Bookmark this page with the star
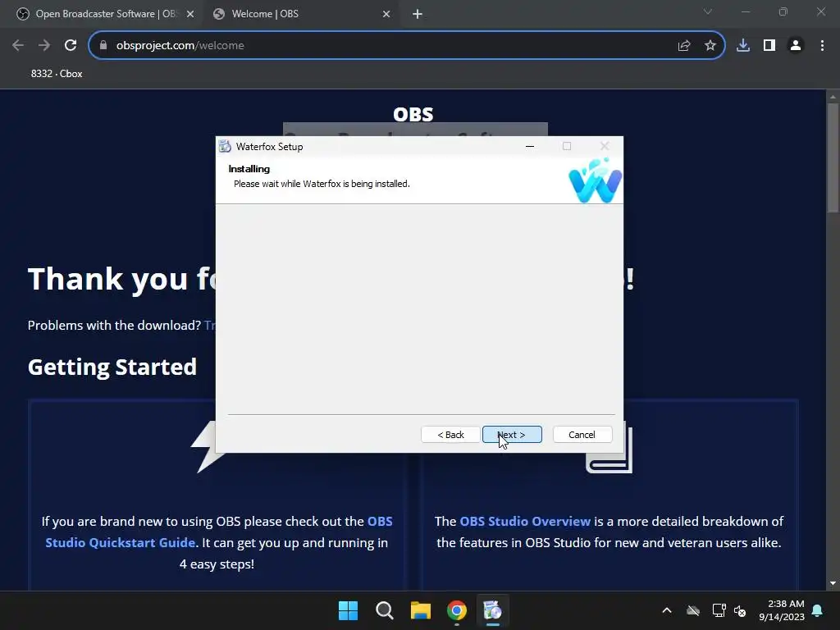Screen dimensions: 840x630 (x=710, y=46)
